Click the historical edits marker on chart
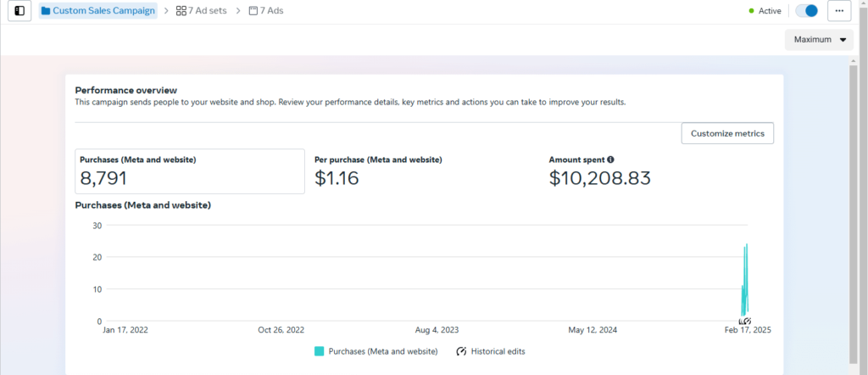Viewport: 868px width, 375px height. click(x=744, y=322)
